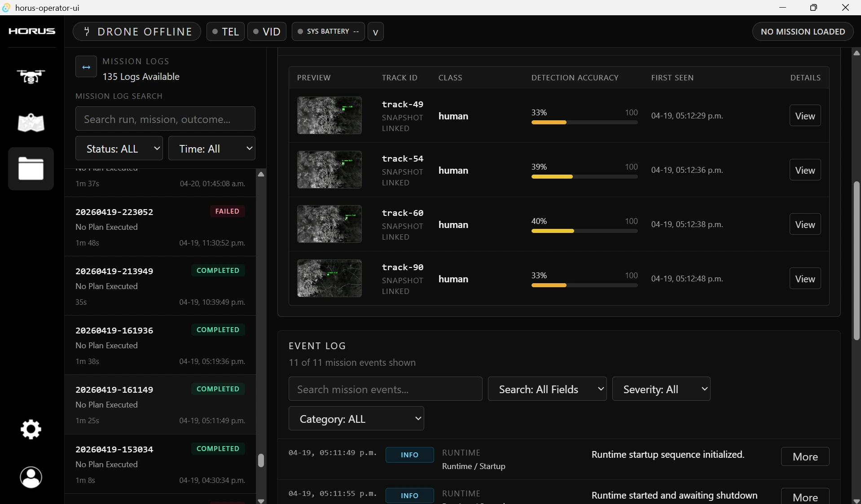Focus the mission log search field
This screenshot has width=861, height=504.
[x=165, y=119]
